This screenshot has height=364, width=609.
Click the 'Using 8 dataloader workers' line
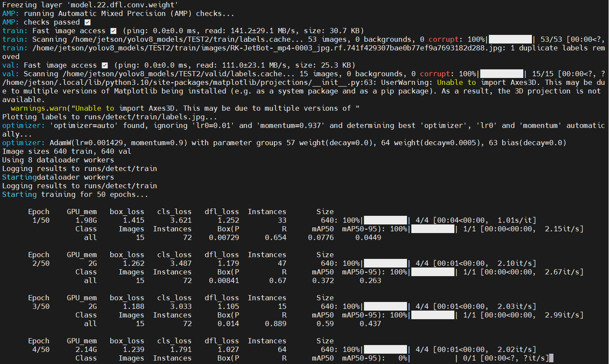58,160
